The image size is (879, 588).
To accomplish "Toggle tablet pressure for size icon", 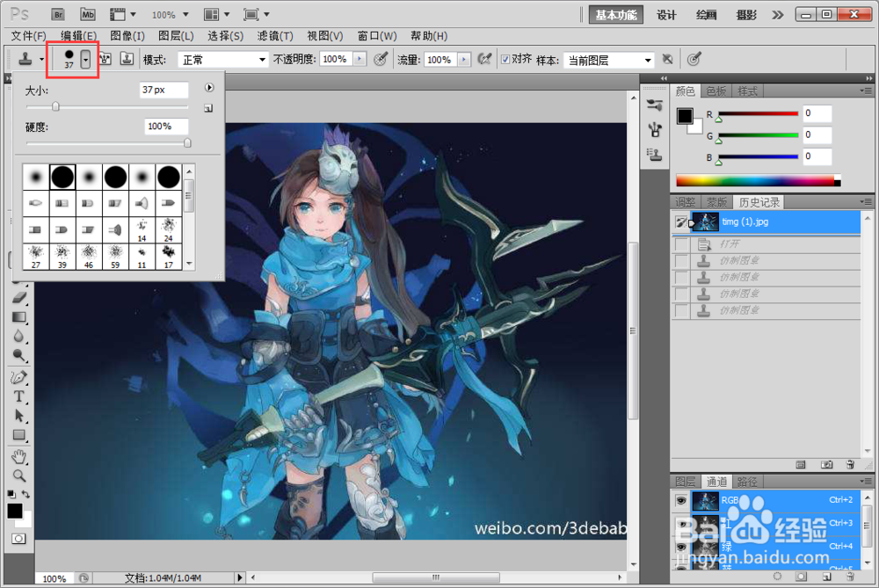I will 694,59.
